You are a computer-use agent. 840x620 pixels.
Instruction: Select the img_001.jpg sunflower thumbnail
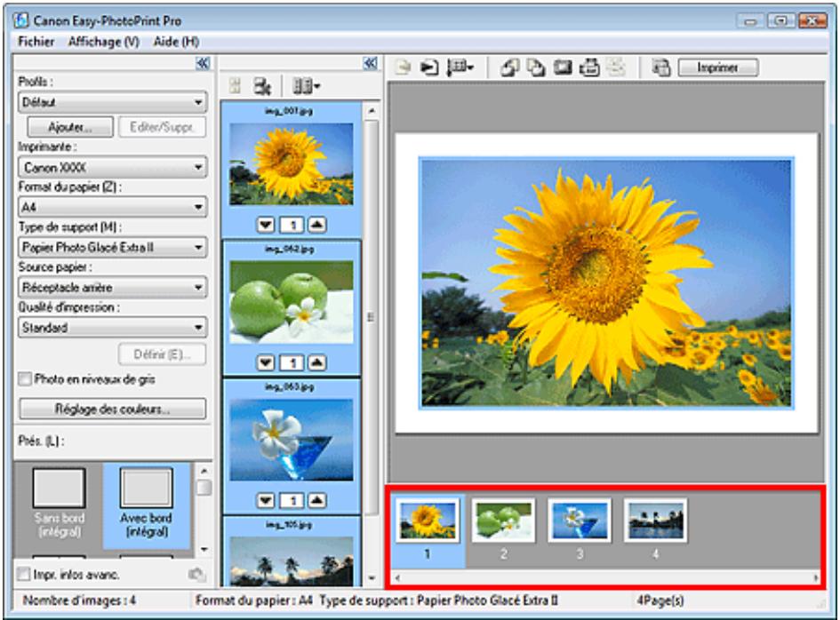tap(292, 163)
